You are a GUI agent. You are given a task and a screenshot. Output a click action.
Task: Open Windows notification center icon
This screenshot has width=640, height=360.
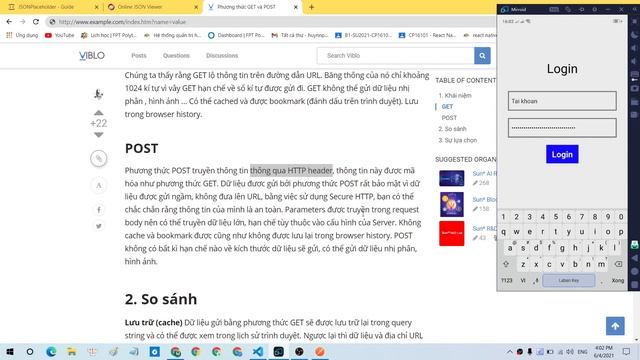pyautogui.click(x=627, y=351)
